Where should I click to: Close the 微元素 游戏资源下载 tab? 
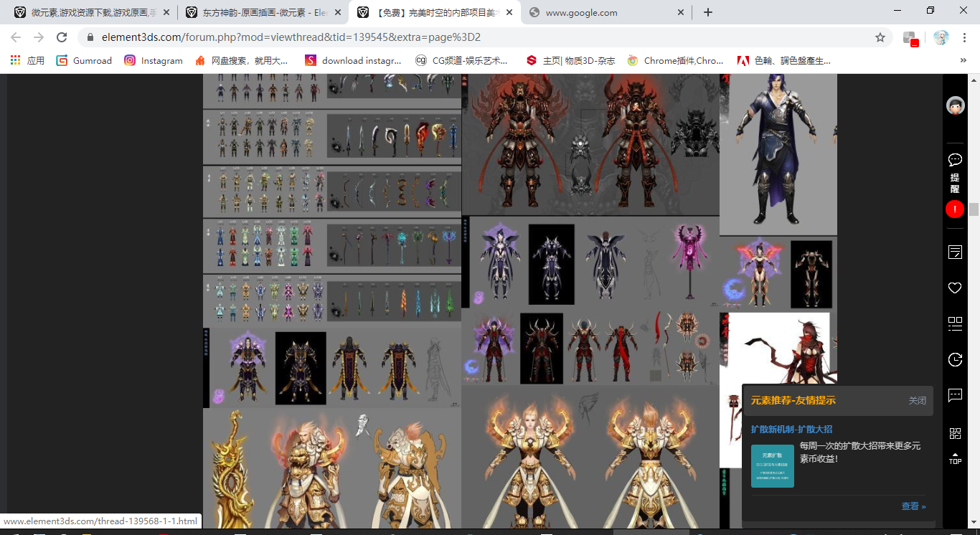pyautogui.click(x=166, y=12)
